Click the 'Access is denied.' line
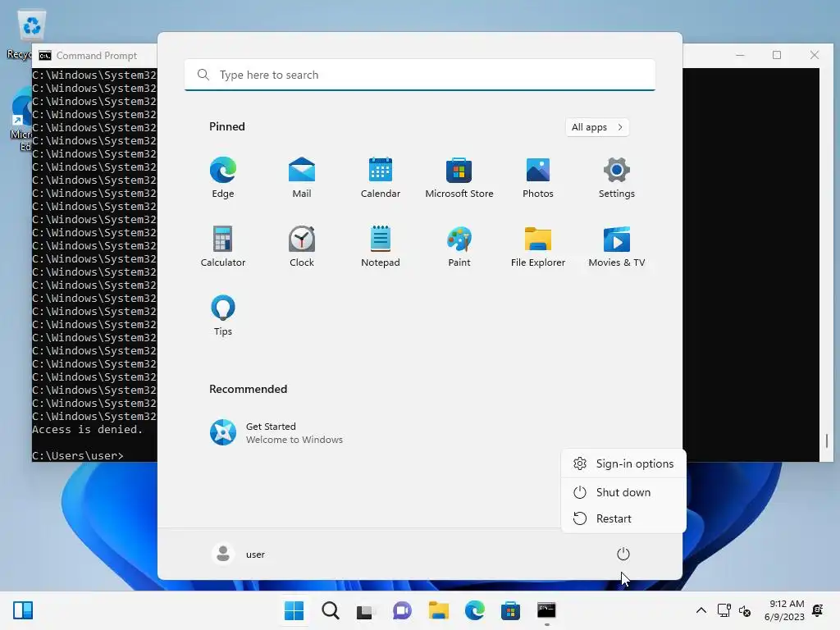 pos(87,430)
